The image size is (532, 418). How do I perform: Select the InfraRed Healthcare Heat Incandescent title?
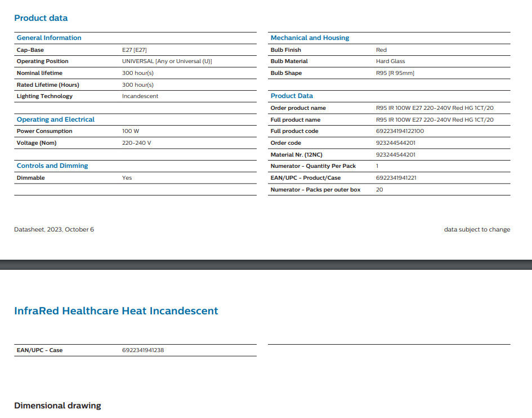pos(116,311)
